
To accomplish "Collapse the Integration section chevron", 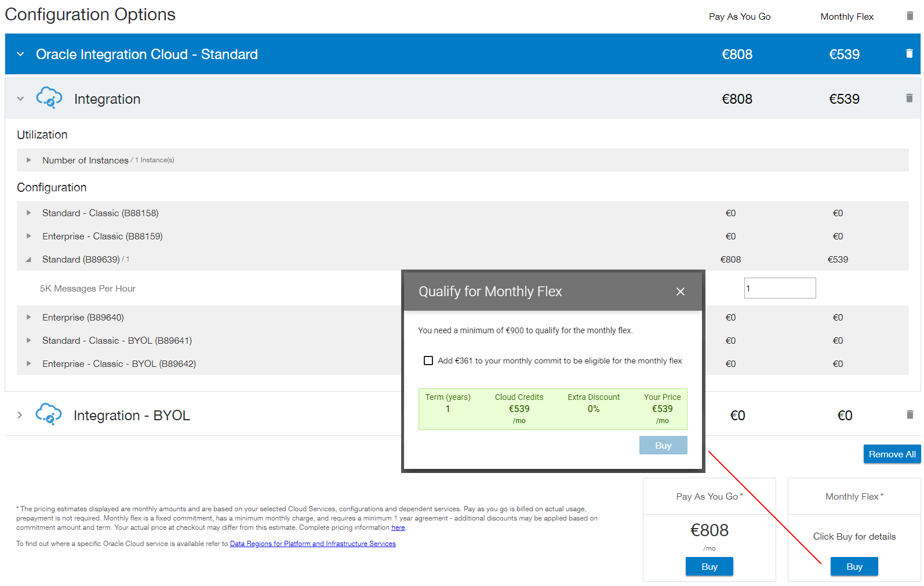I will (20, 99).
